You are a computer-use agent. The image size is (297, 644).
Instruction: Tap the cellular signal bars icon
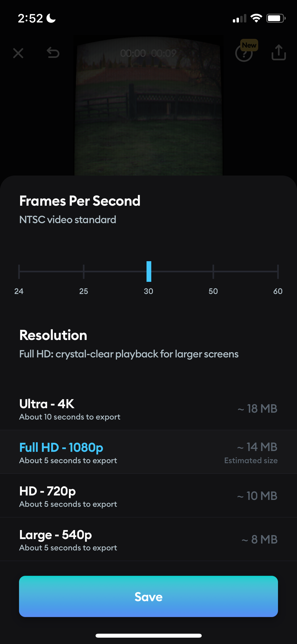pos(239,18)
